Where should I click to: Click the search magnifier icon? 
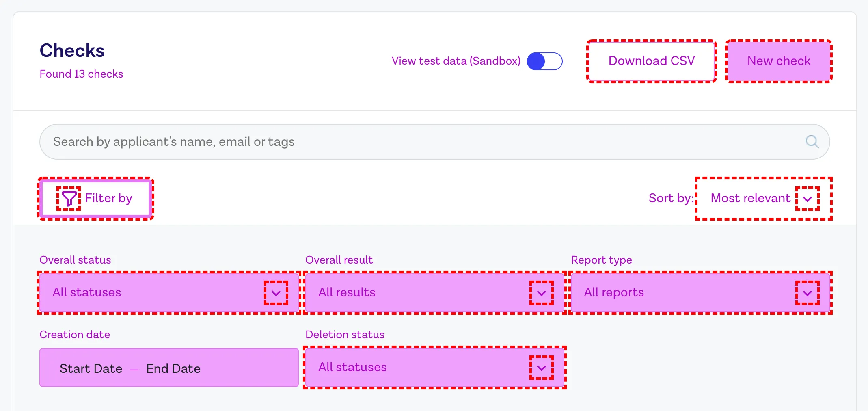(812, 142)
